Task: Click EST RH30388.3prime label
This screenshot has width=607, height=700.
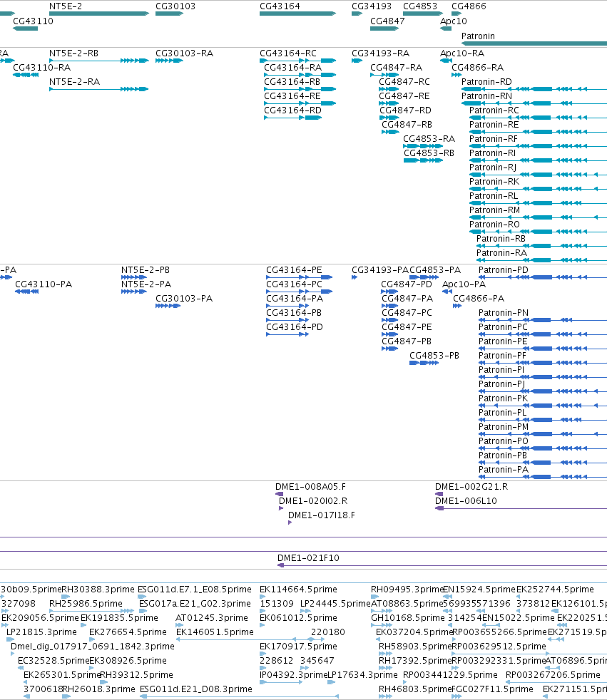Action: pyautogui.click(x=98, y=590)
